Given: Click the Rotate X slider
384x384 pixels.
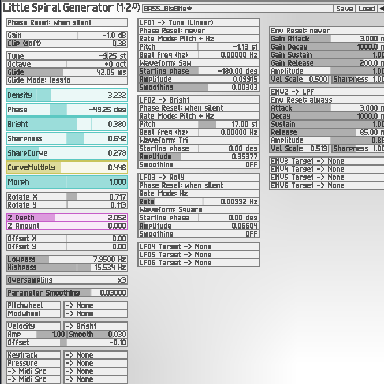Looking at the screenshot, I should 67,197.
